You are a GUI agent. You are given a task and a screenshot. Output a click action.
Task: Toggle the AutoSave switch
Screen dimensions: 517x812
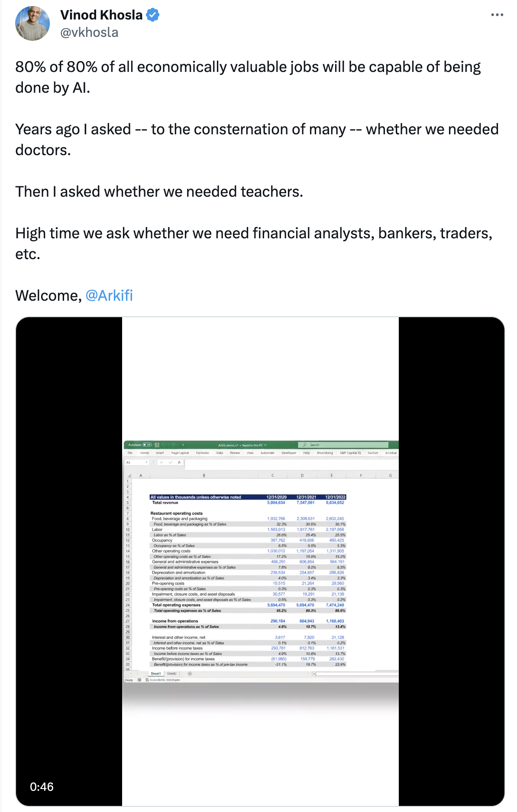[147, 445]
